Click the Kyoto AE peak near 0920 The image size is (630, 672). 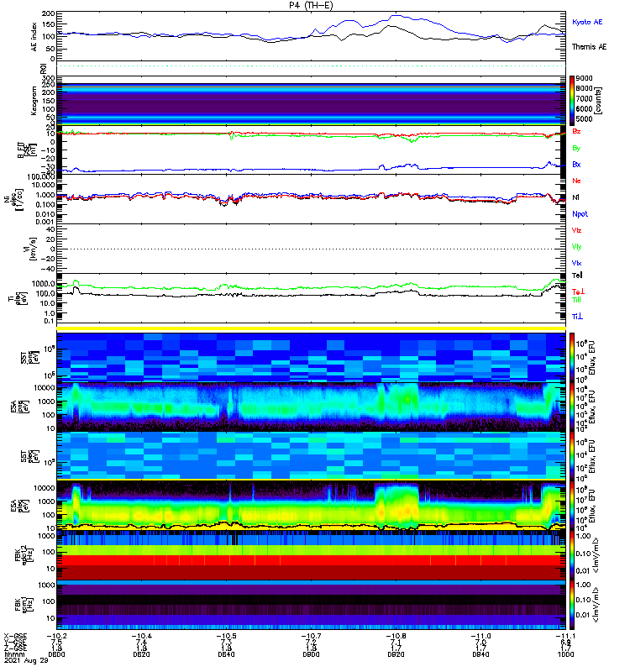[x=395, y=16]
